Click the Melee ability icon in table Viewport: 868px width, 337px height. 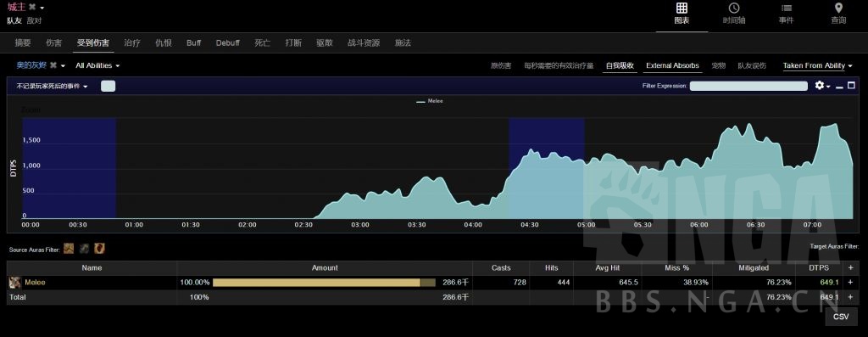(15, 283)
